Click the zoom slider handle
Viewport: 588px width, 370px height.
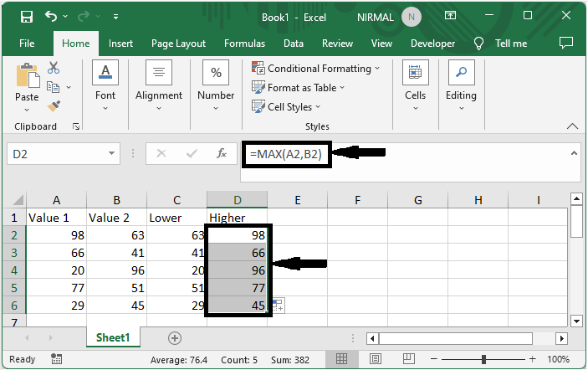pyautogui.click(x=483, y=359)
